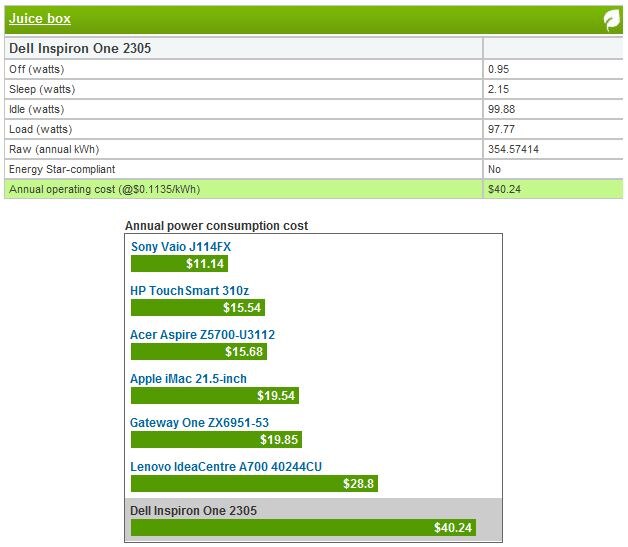Select the Sleep (watts) row label
The height and width of the screenshot is (547, 628).
point(42,89)
